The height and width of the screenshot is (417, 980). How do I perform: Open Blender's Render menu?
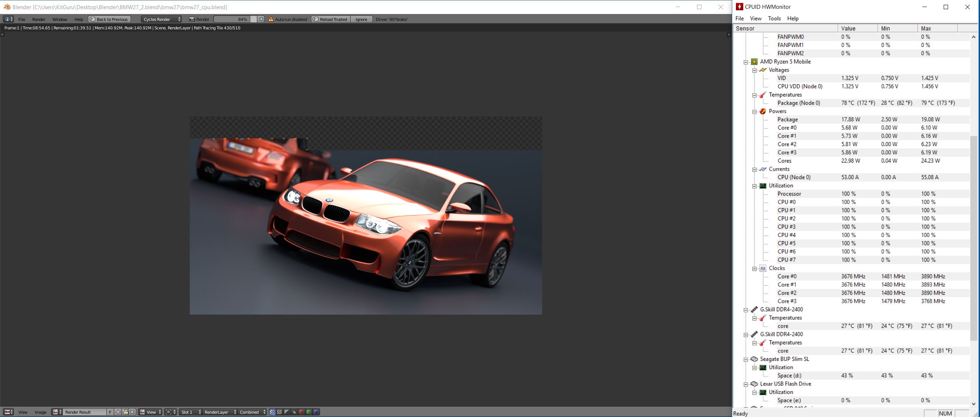point(39,19)
